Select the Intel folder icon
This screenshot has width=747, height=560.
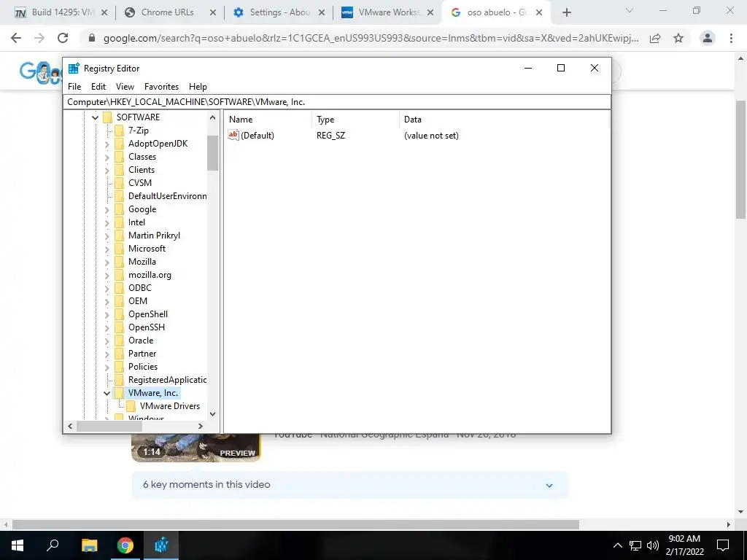[x=119, y=222]
